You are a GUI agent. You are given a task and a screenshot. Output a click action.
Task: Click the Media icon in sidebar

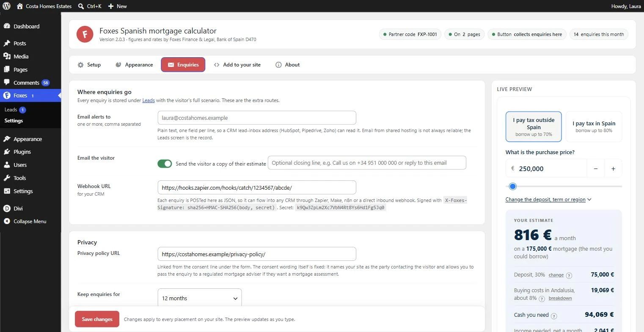pyautogui.click(x=7, y=56)
